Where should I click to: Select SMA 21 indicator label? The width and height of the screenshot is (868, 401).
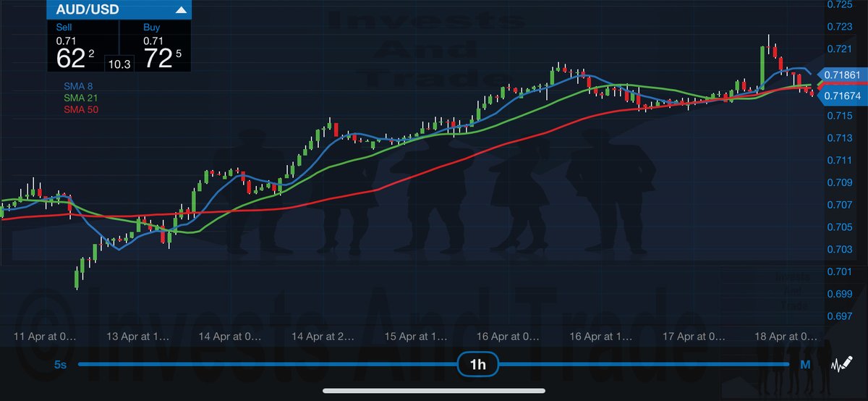click(x=81, y=98)
